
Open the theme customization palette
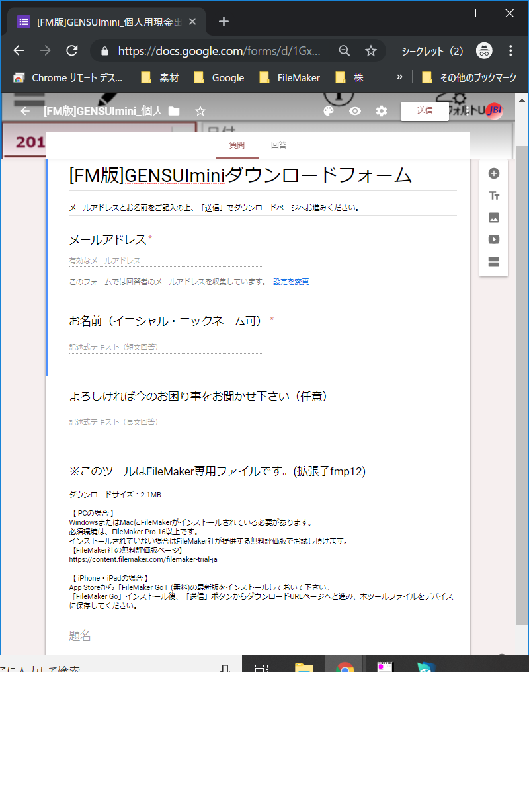click(328, 111)
